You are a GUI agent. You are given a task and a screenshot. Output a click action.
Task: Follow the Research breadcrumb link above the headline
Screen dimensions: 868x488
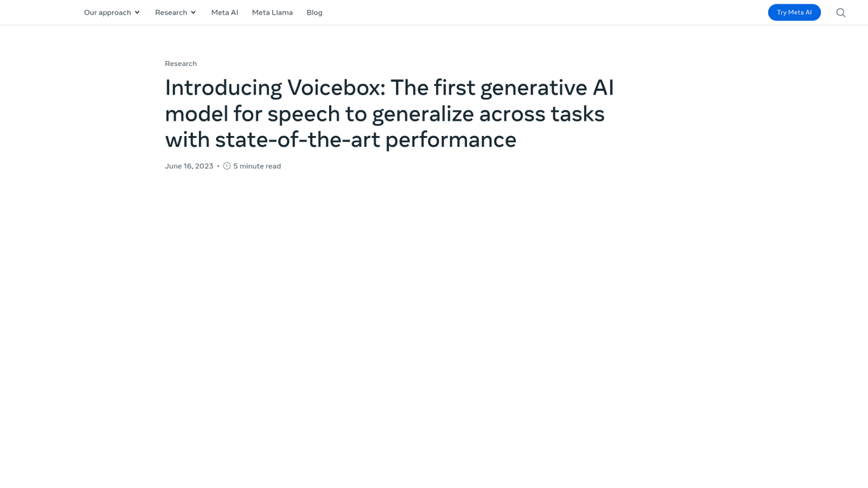point(180,63)
